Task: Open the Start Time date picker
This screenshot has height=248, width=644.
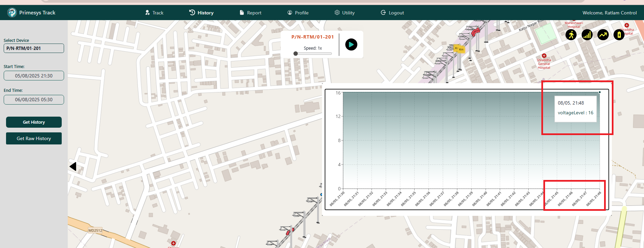Action: coord(34,76)
